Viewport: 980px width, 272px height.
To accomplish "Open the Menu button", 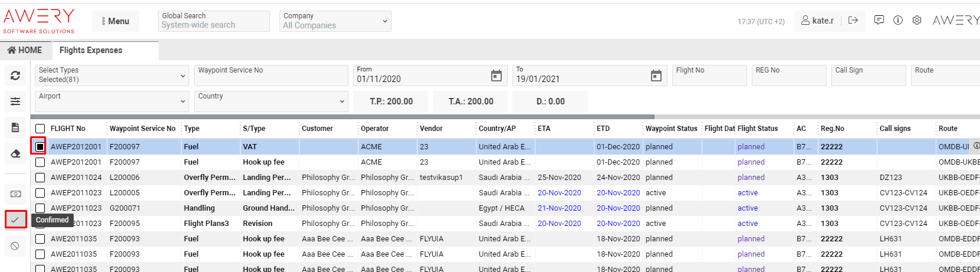I will [x=116, y=21].
